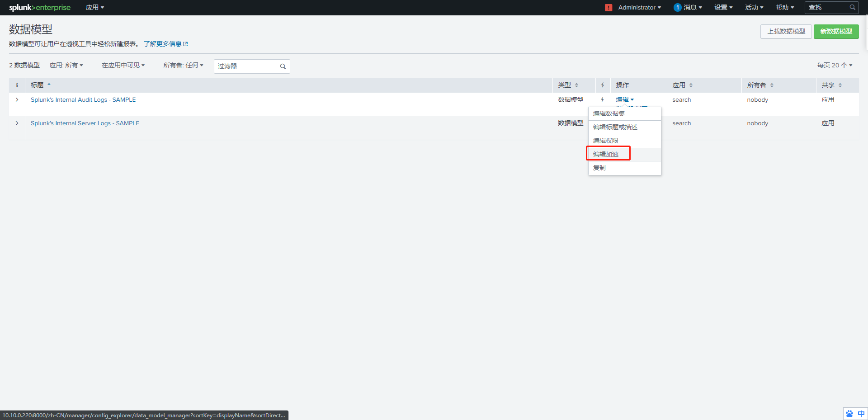Open the 所有者: 任何 owner dropdown
Image resolution: width=868 pixels, height=420 pixels.
183,66
